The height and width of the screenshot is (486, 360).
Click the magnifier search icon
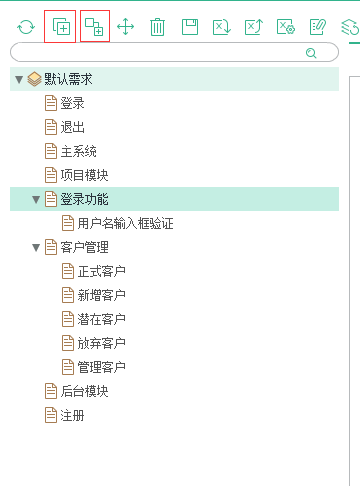pos(311,53)
